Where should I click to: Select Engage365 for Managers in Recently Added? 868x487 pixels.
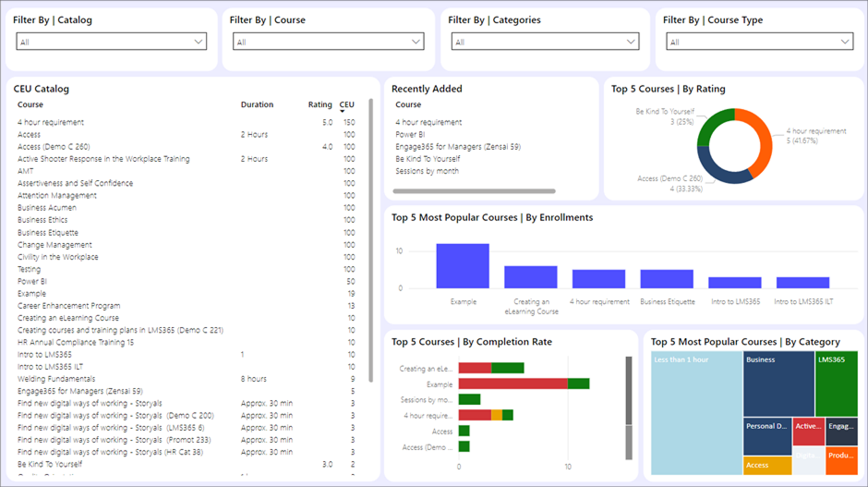[458, 146]
